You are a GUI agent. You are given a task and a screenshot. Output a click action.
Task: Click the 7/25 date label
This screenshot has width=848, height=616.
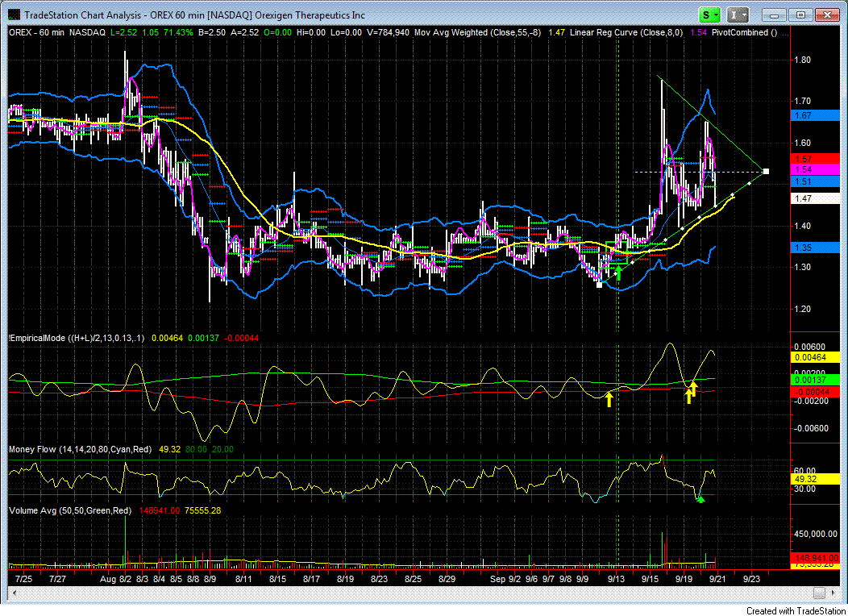click(x=24, y=579)
